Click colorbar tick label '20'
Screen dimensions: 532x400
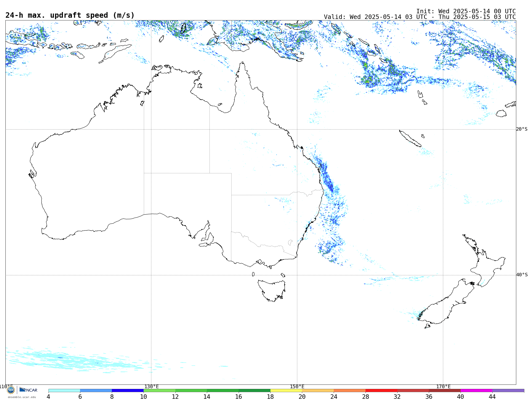coord(302,397)
